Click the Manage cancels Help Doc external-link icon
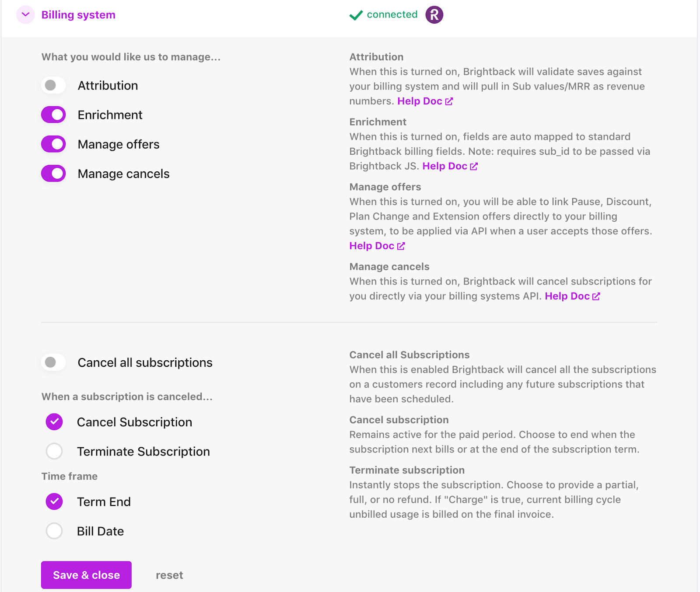 [596, 296]
